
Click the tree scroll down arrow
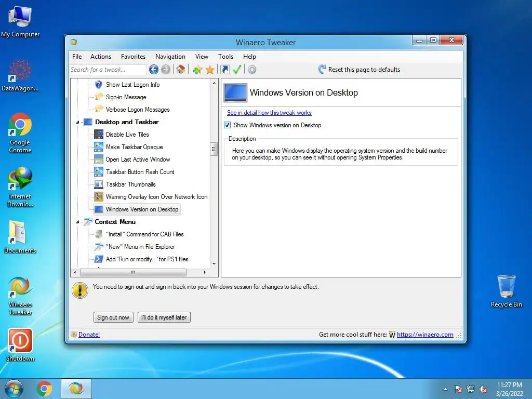pyautogui.click(x=214, y=263)
